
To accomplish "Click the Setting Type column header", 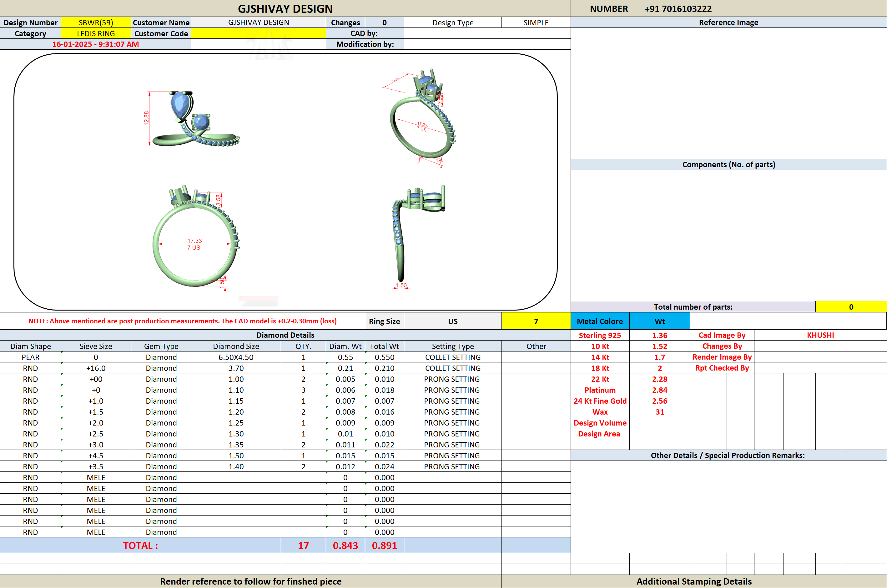I will tap(452, 346).
